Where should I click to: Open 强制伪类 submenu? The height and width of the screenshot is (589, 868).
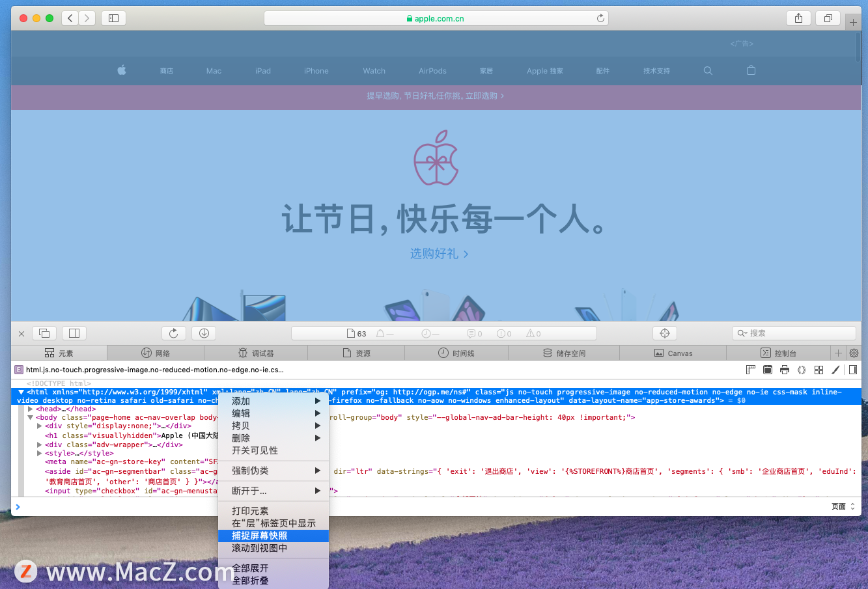click(273, 471)
